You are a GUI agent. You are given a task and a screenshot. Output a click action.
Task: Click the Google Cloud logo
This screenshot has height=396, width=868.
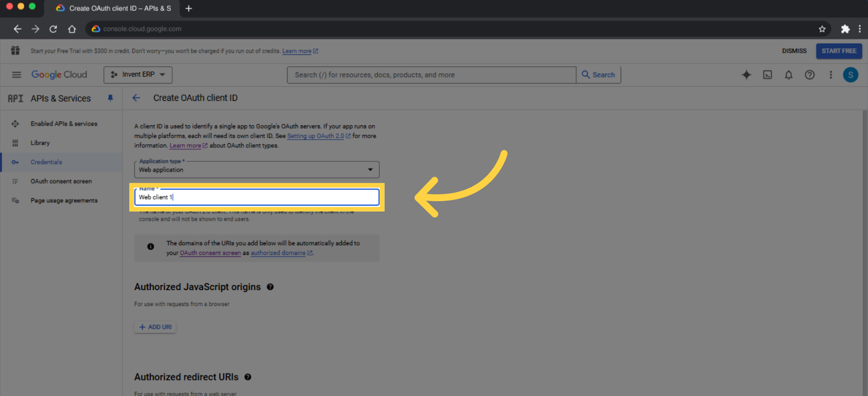point(59,75)
